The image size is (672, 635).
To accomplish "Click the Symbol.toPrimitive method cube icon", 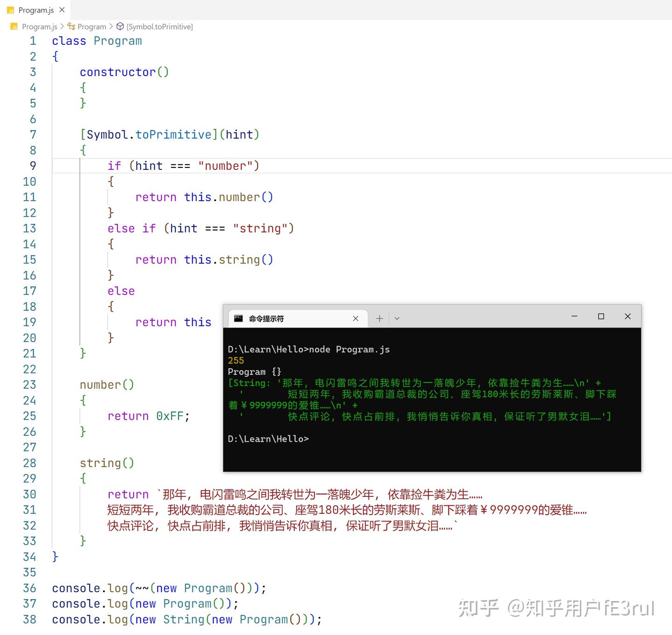I will [x=120, y=27].
